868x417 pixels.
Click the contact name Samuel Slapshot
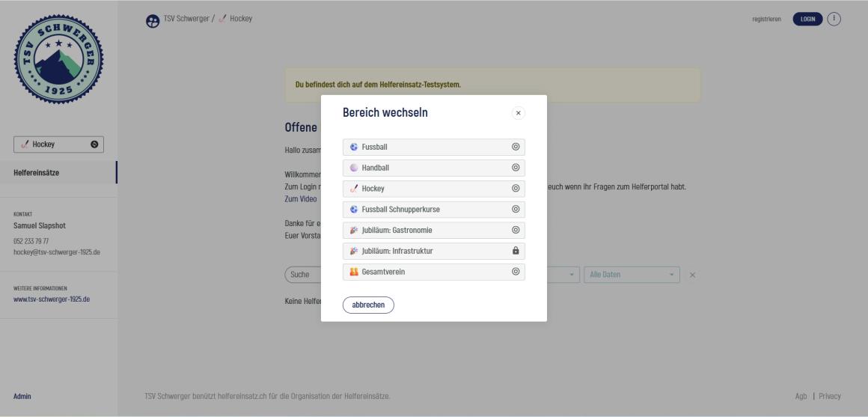tap(40, 226)
